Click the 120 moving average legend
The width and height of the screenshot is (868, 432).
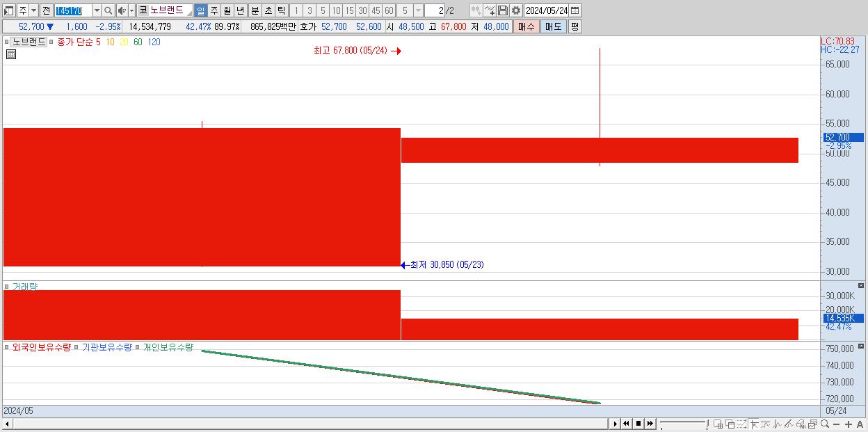[154, 42]
